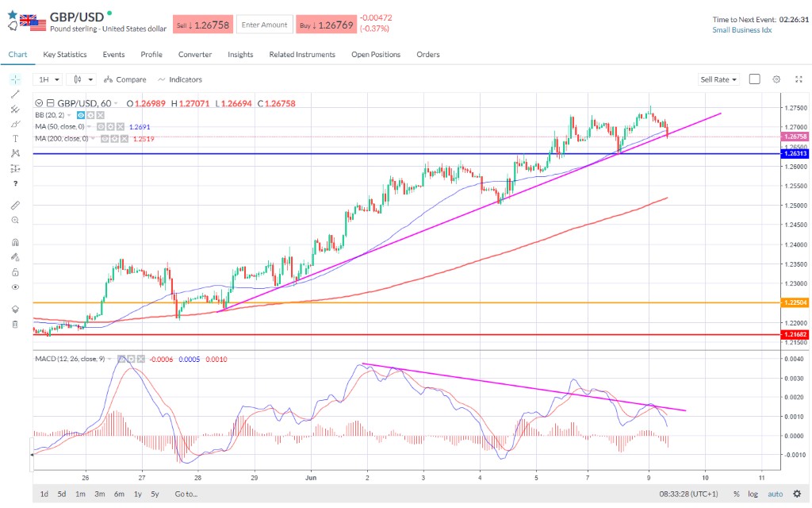Screen dimensions: 812x508
Task: Switch to the Related Instruments tab
Action: (302, 55)
